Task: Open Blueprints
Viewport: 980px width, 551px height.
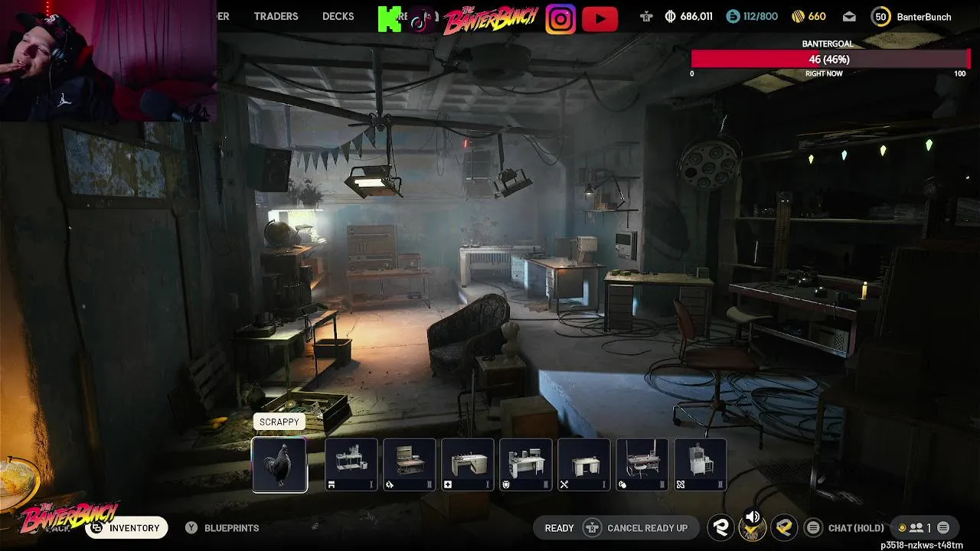Action: (x=231, y=528)
